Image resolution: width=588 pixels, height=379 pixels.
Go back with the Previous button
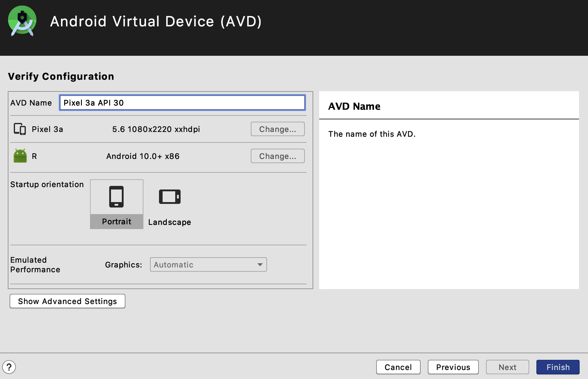[x=453, y=367]
